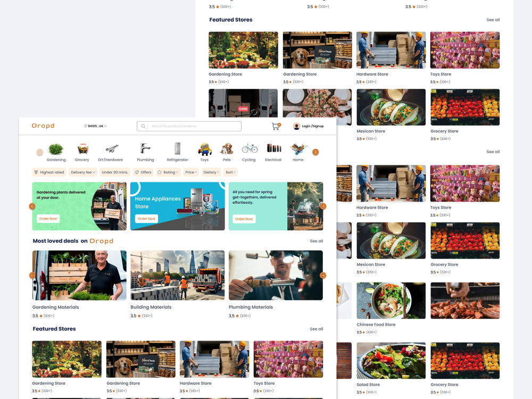Click Chinese Food Store label text
The height and width of the screenshot is (399, 532).
pos(376,325)
